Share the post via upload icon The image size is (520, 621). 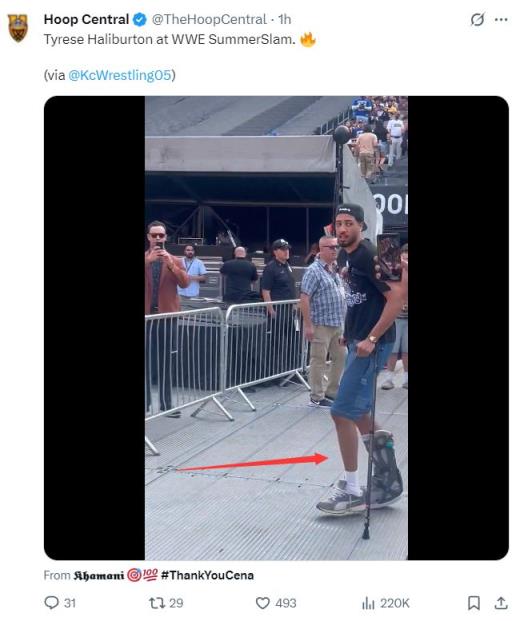point(501,603)
